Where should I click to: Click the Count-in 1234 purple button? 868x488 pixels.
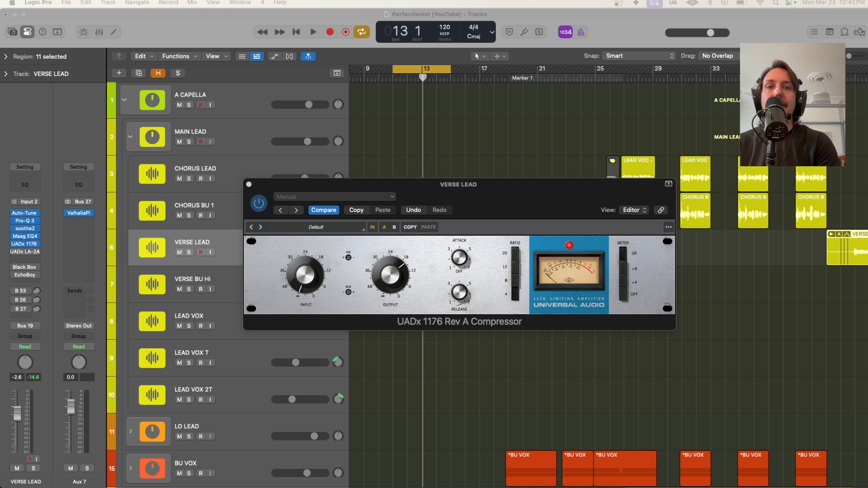565,32
